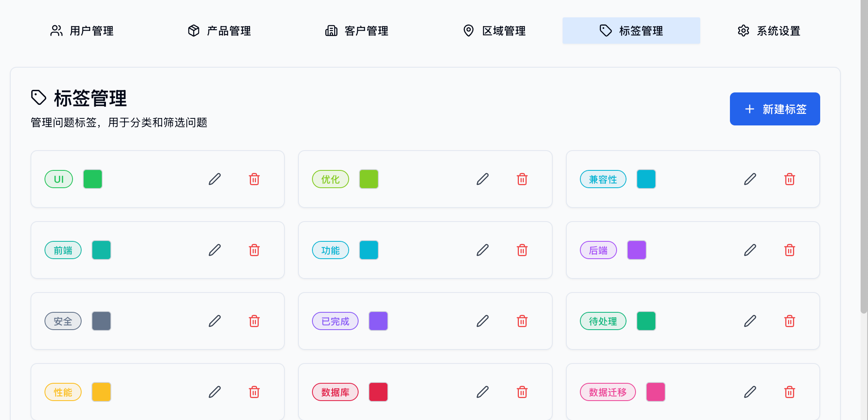The height and width of the screenshot is (420, 868).
Task: Click the edit pencil icon for 优化 tag
Action: click(x=483, y=179)
